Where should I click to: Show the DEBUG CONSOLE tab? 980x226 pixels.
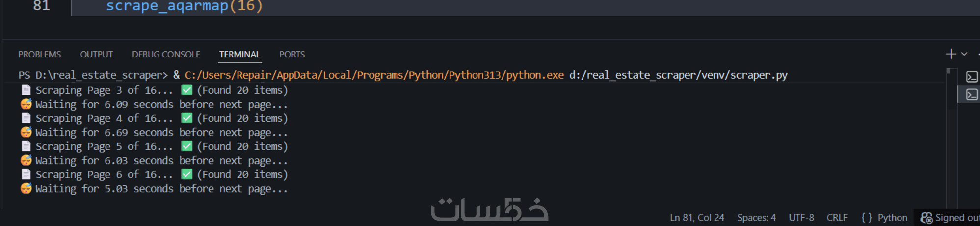166,55
